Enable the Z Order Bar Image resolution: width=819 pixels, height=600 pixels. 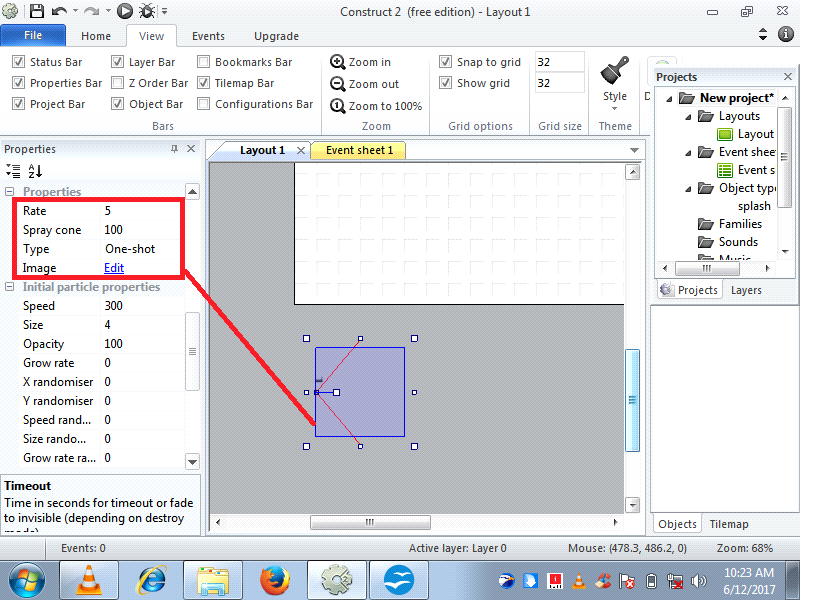118,83
